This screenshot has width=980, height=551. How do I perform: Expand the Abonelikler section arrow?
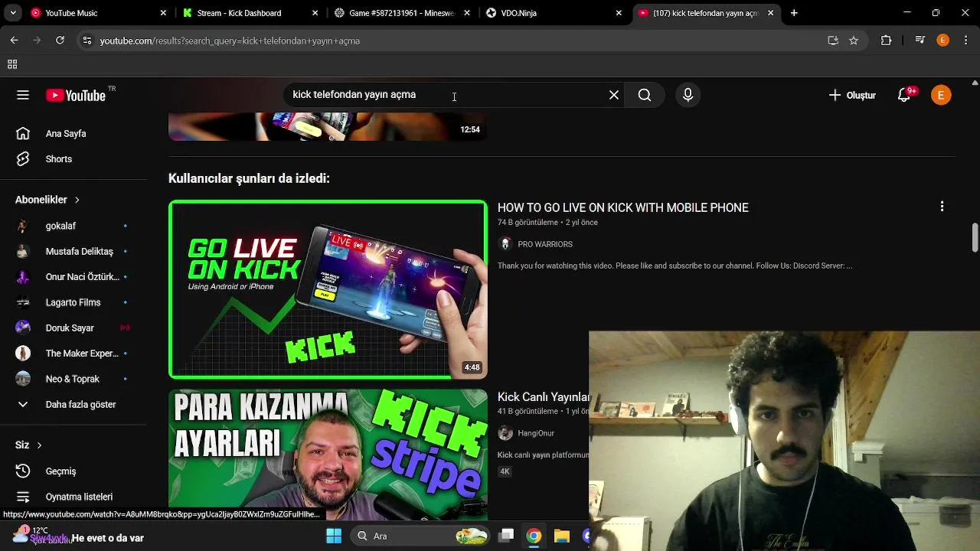tap(77, 200)
